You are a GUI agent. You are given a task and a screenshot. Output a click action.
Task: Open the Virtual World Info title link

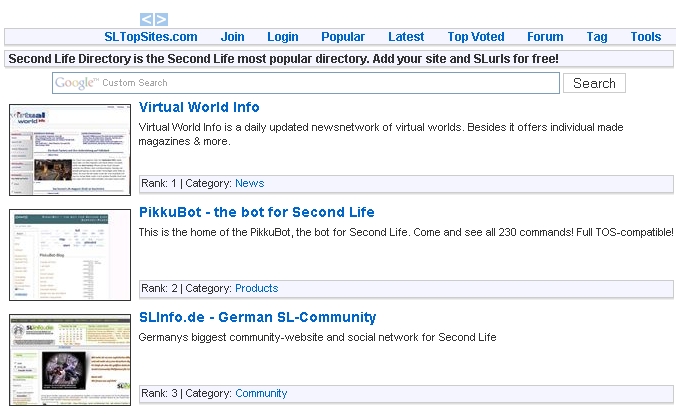click(x=199, y=107)
